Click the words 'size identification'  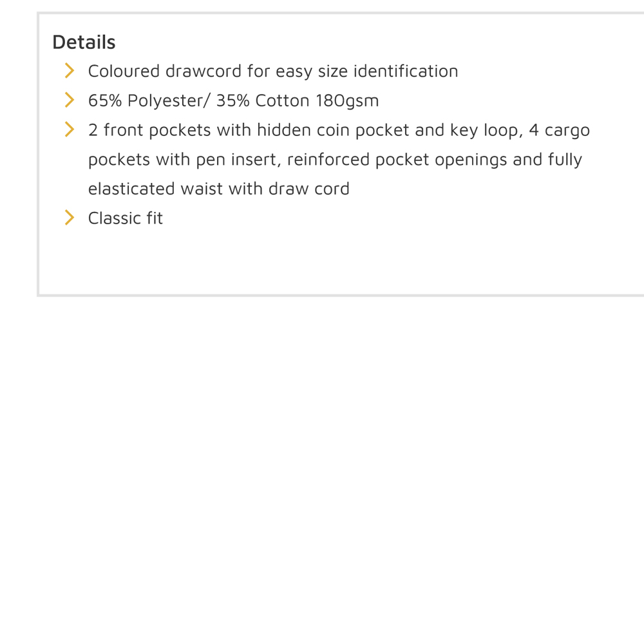(388, 71)
